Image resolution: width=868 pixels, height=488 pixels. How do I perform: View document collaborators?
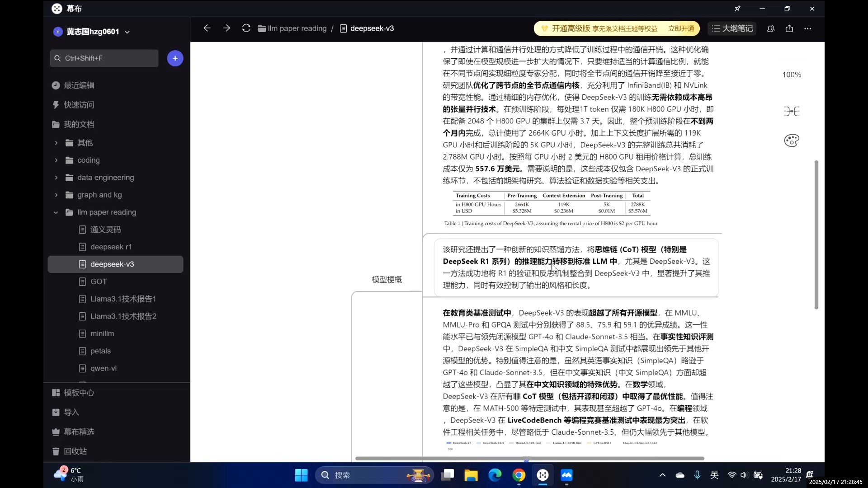[x=771, y=28]
